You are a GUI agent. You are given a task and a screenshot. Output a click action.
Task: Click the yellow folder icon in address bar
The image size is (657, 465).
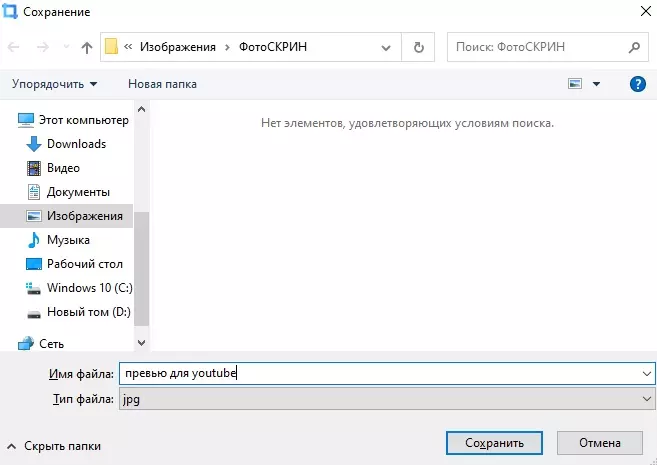coord(111,47)
